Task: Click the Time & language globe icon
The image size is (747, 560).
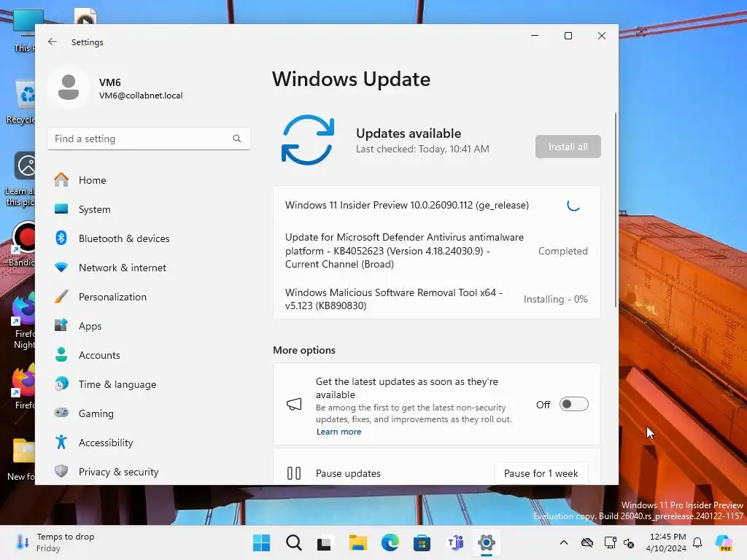Action: tap(61, 384)
